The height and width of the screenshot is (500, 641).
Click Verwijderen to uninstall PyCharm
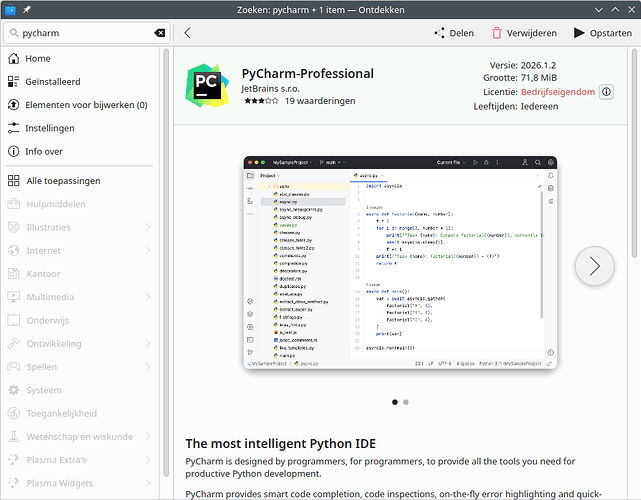pyautogui.click(x=524, y=33)
